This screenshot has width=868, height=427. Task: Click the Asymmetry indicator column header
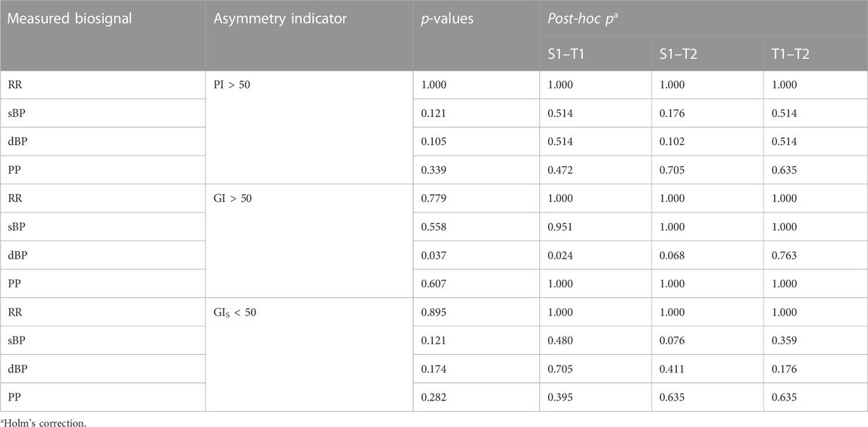click(x=309, y=36)
